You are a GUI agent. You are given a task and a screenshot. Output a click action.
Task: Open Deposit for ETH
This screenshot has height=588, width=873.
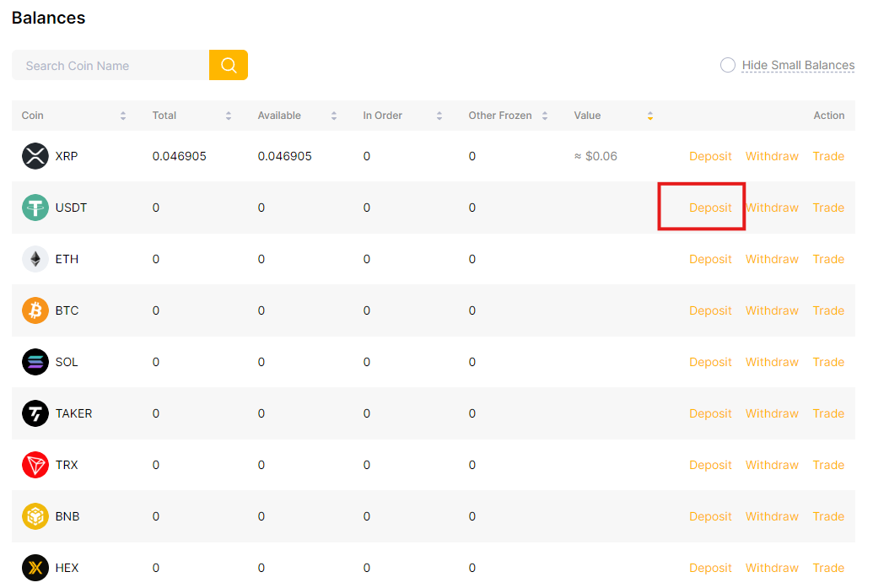point(710,260)
